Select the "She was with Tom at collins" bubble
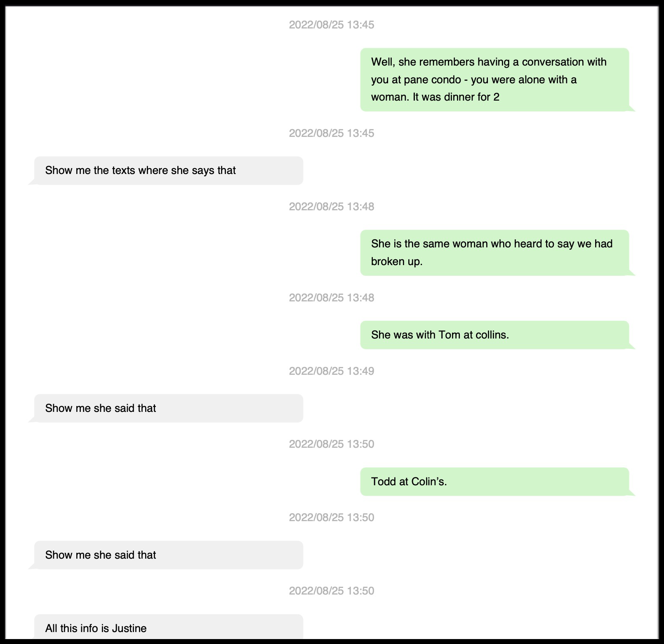Image resolution: width=664 pixels, height=644 pixels. pos(494,335)
